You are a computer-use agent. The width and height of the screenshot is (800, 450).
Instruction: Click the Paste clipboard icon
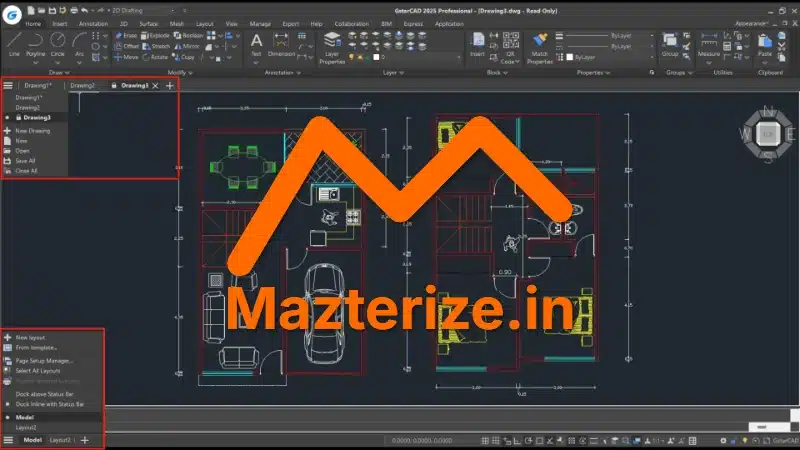(765, 44)
